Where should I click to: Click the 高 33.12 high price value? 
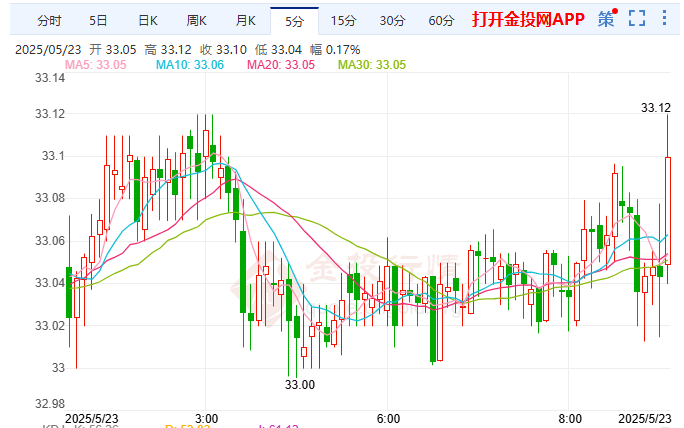[x=168, y=50]
